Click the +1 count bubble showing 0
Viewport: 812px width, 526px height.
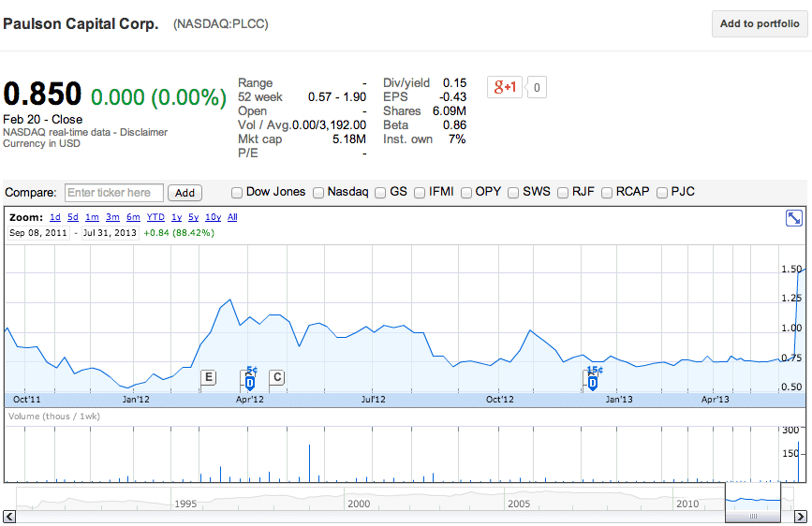click(x=537, y=87)
